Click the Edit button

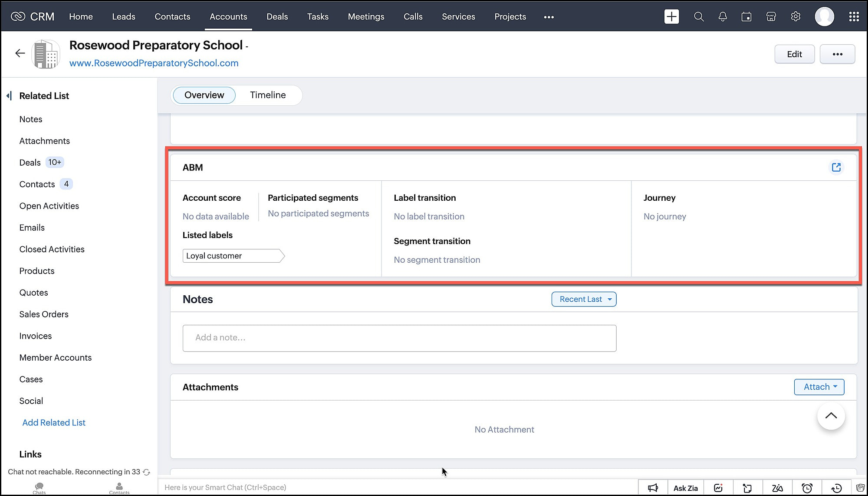point(794,54)
